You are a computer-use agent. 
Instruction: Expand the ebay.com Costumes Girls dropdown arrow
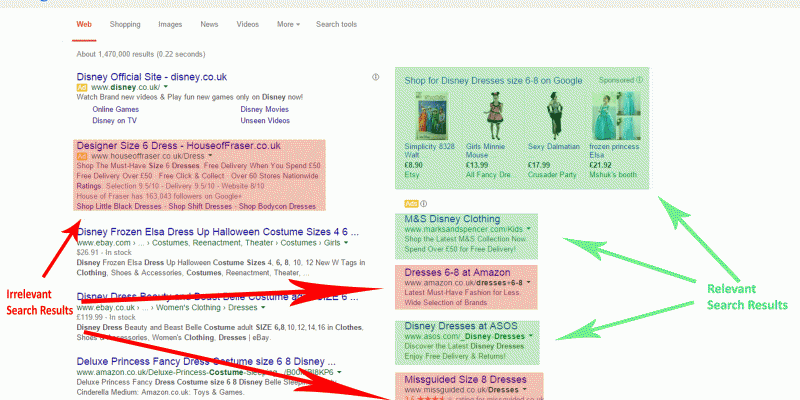coord(346,243)
